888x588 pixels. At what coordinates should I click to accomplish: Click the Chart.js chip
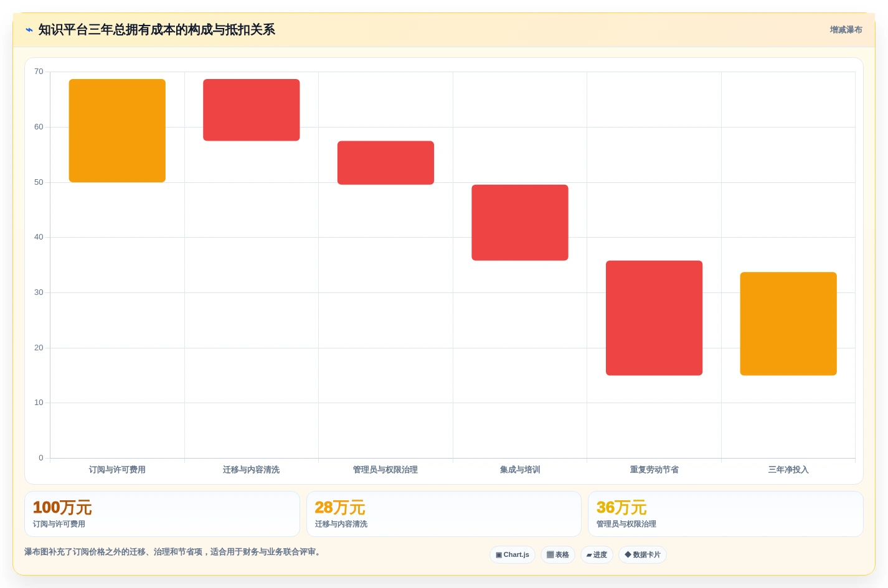click(x=512, y=554)
